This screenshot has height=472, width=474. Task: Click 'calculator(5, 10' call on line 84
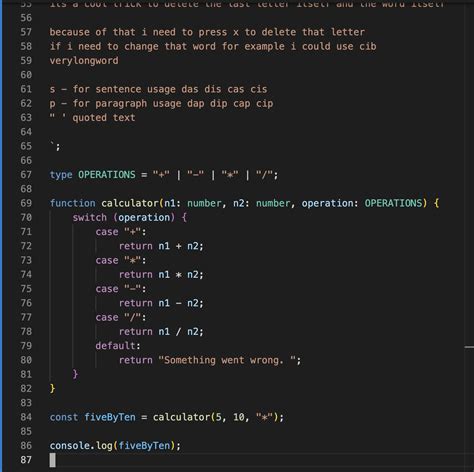pyautogui.click(x=199, y=417)
